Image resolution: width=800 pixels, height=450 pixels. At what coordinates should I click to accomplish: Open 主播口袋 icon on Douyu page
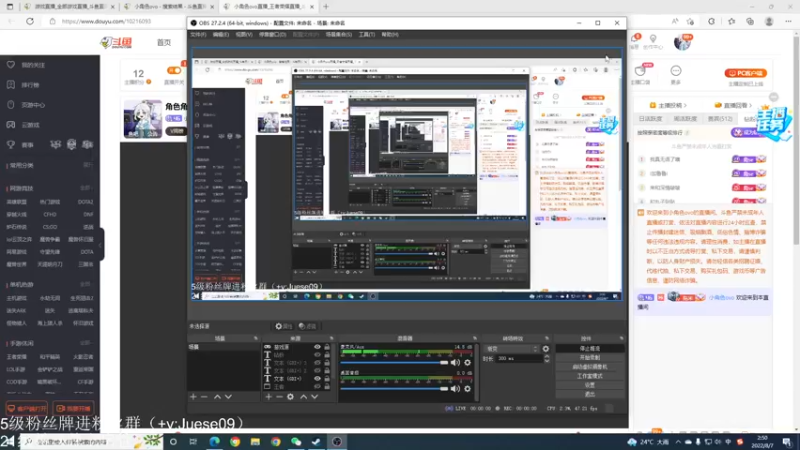pyautogui.click(x=641, y=71)
